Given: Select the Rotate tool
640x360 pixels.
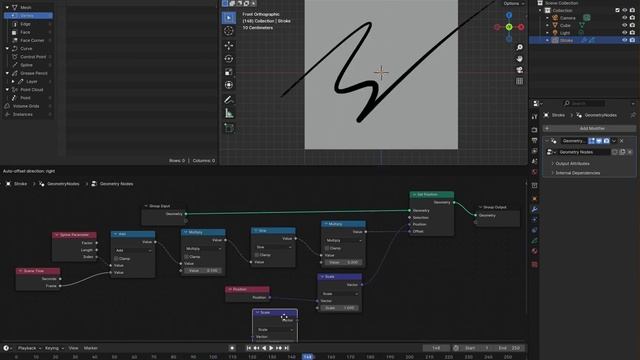Looking at the screenshot, I should point(229,59).
